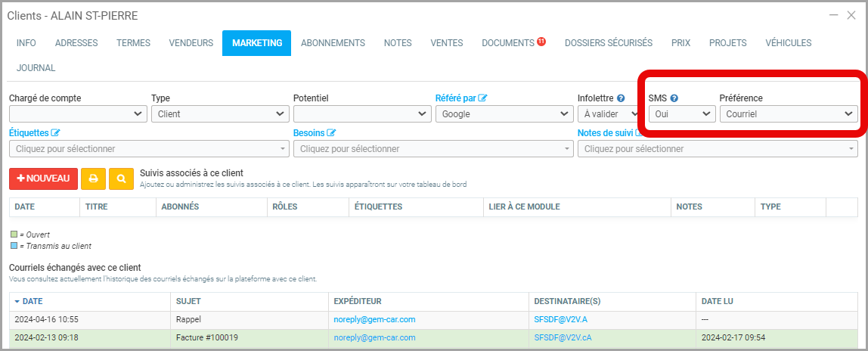Image resolution: width=868 pixels, height=351 pixels.
Task: Change the SMS dropdown set to Oui
Action: 681,114
